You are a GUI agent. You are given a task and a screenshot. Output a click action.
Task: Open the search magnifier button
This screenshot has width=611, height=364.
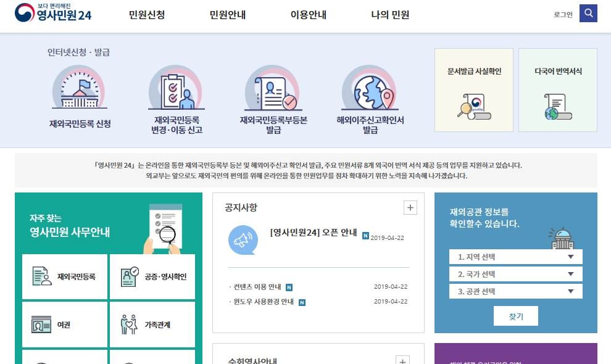click(x=588, y=13)
